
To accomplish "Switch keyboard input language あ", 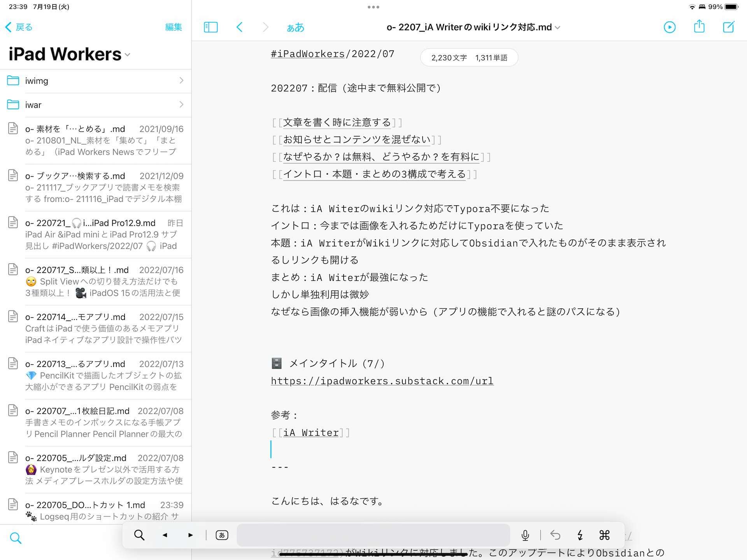I will [x=222, y=535].
